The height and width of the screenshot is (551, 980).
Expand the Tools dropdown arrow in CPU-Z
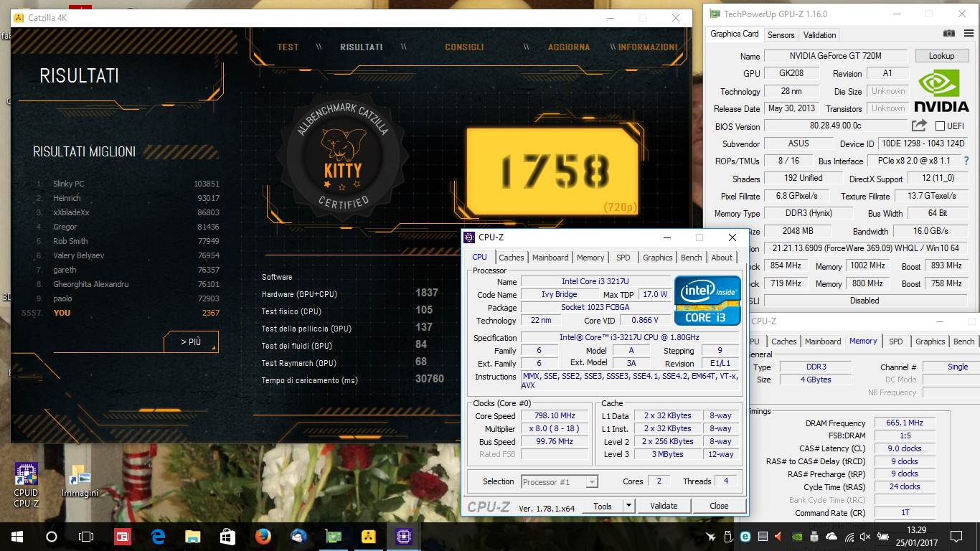click(x=628, y=506)
